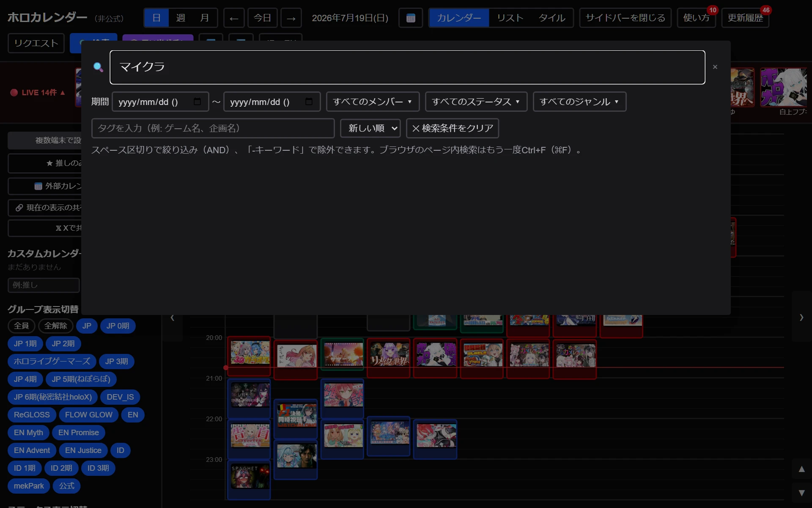Open the 更新履歴 changelog button
Viewport: 812px width, 508px height.
click(745, 18)
